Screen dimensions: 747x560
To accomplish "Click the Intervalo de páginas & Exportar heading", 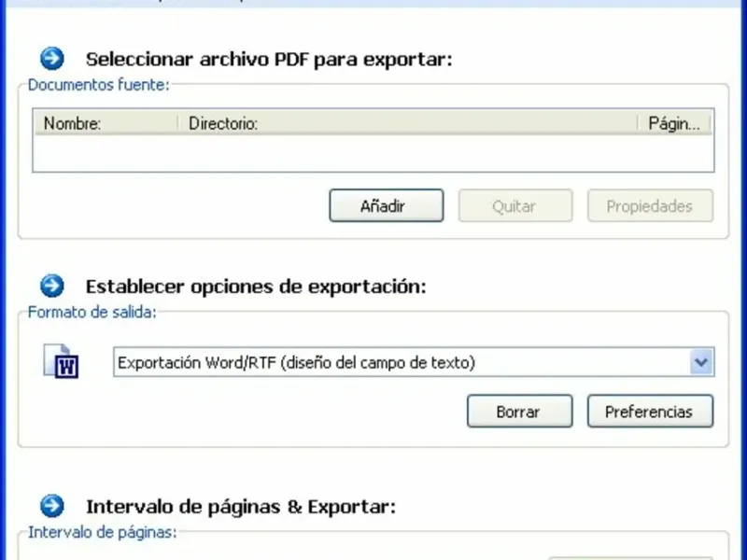I will tap(241, 507).
